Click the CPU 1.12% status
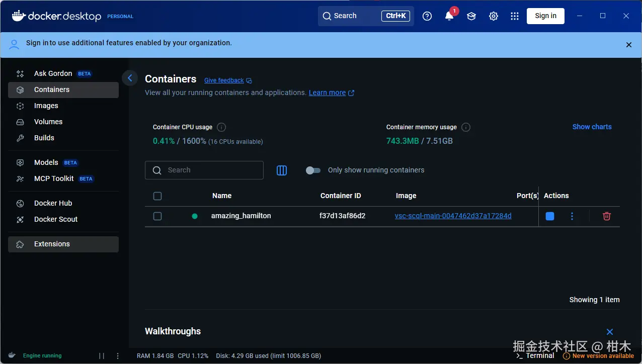This screenshot has width=642, height=364. (193, 355)
